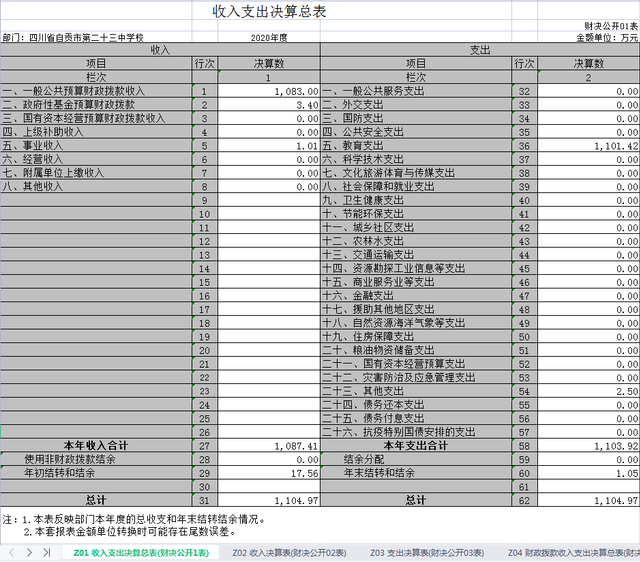This screenshot has height=562, width=640.
Task: Select the 1,087.41 income total cell
Action: pyautogui.click(x=268, y=446)
